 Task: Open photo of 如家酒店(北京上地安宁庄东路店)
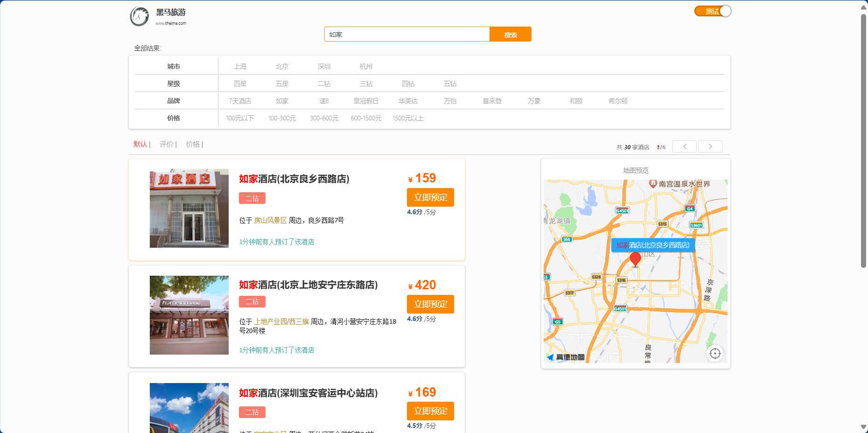(189, 315)
